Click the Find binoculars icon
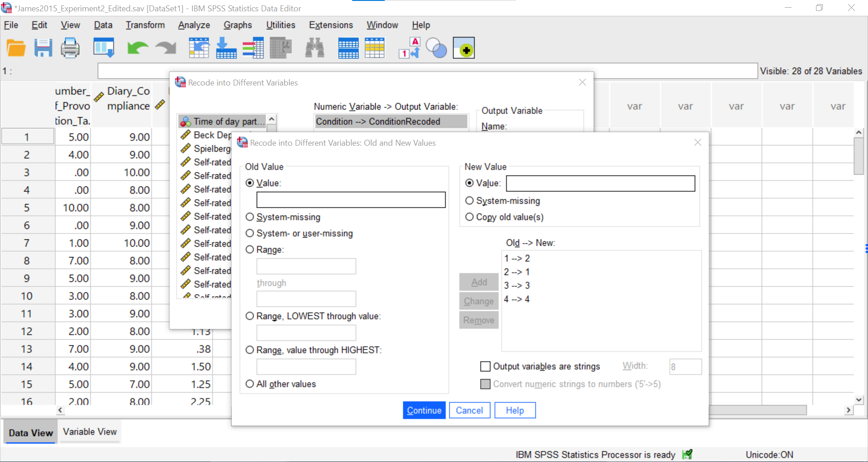868x462 pixels. tap(315, 48)
